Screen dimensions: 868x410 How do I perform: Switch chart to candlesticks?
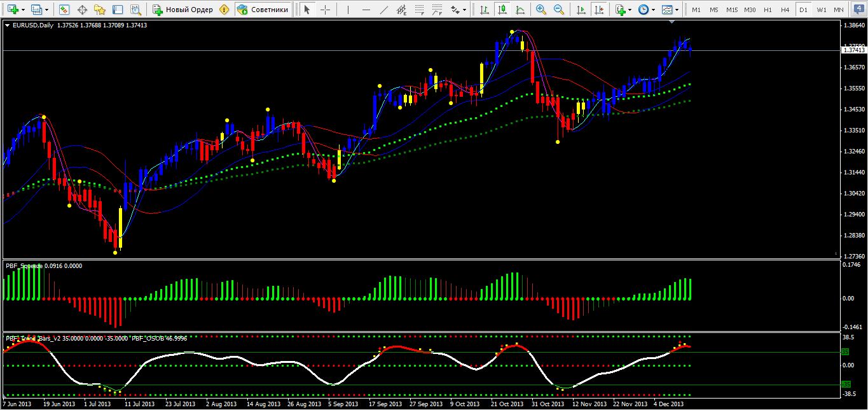click(502, 10)
